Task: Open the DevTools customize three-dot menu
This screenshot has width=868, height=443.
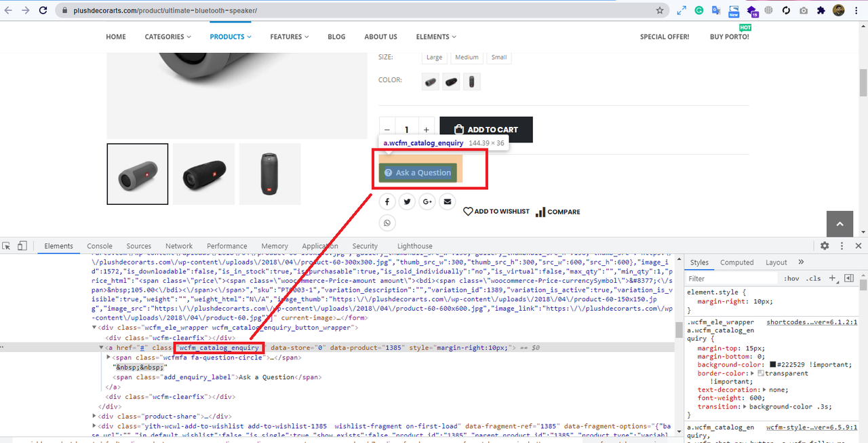Action: pyautogui.click(x=842, y=246)
